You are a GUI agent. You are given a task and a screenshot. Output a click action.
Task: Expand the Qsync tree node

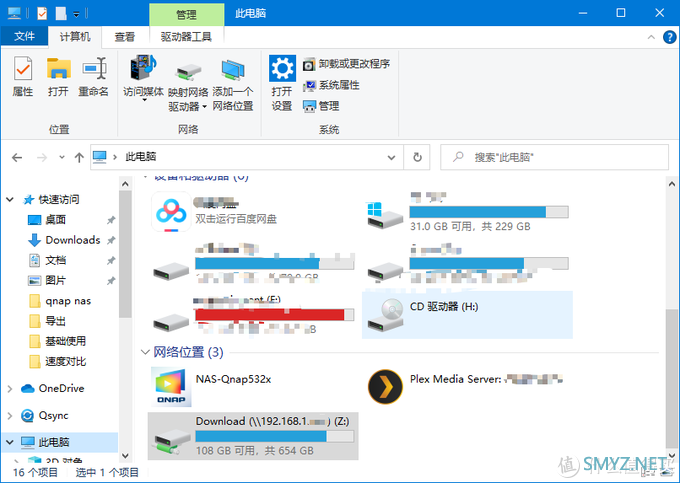coord(10,416)
